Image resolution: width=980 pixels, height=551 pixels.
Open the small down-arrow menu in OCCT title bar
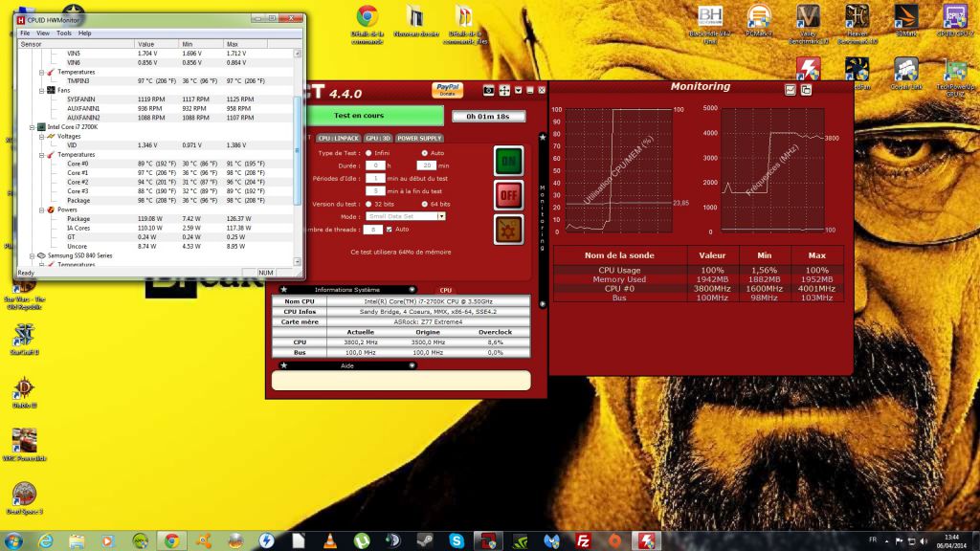pos(518,91)
